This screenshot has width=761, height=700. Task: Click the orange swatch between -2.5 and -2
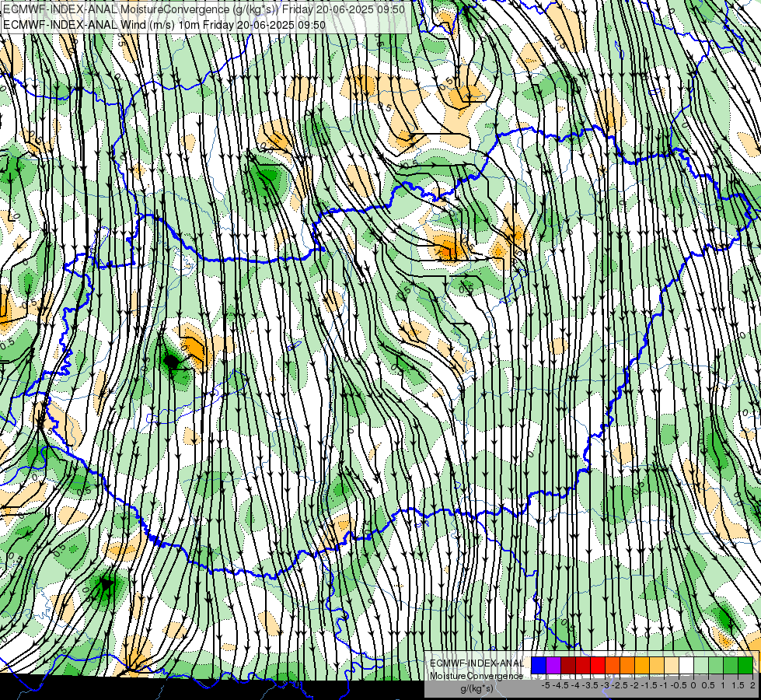click(627, 665)
